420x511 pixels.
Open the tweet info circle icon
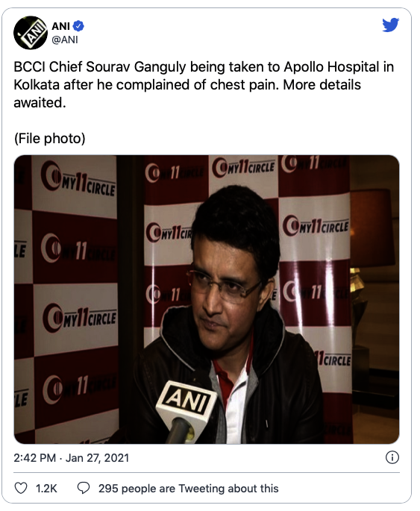click(392, 457)
